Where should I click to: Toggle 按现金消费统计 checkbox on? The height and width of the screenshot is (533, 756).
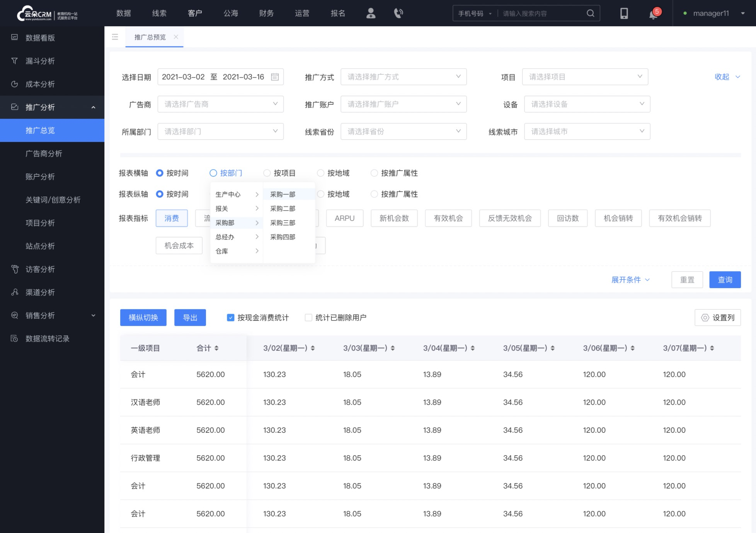click(x=231, y=317)
